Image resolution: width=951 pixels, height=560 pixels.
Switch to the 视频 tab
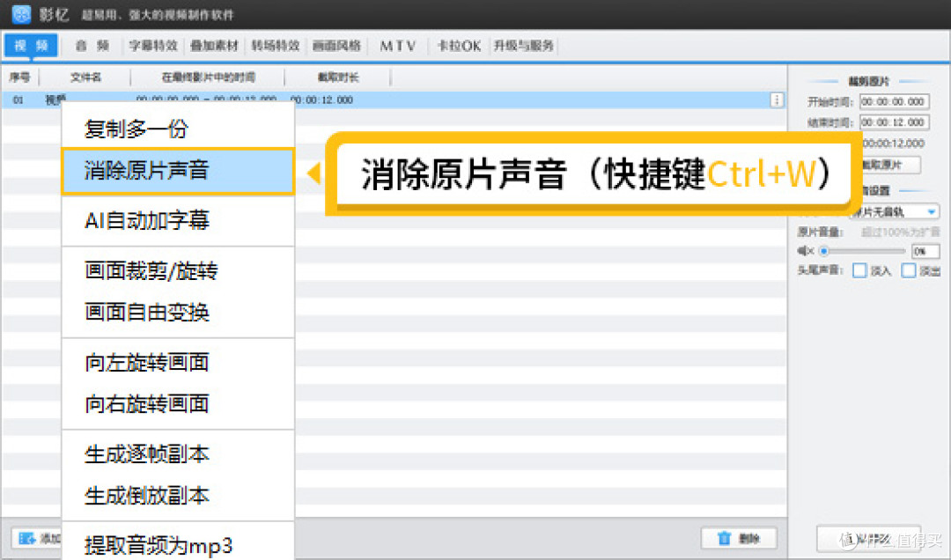(x=31, y=46)
